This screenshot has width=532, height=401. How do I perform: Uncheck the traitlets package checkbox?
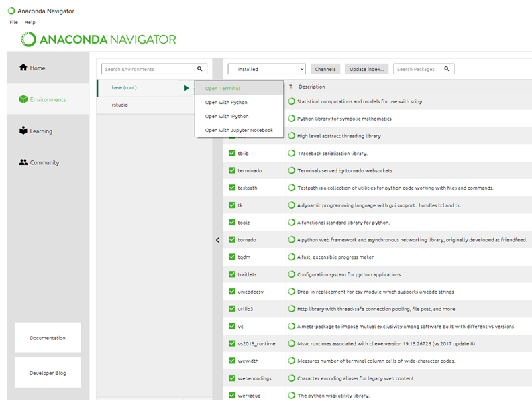[x=232, y=274]
